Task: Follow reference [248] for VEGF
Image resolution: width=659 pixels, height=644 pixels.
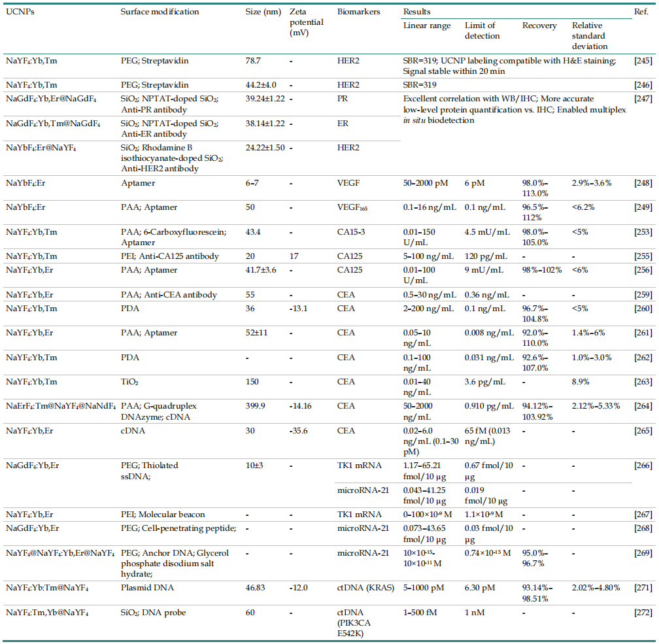Action: [x=642, y=183]
